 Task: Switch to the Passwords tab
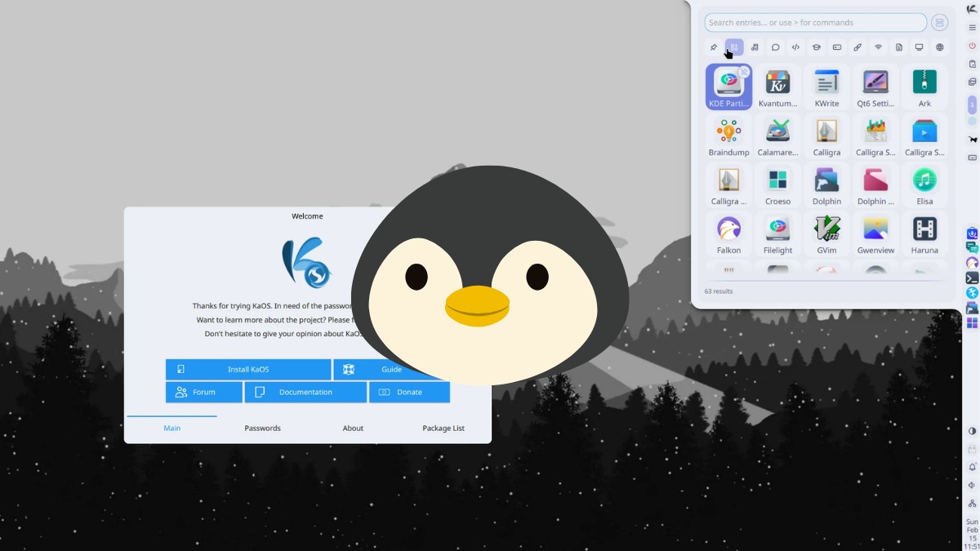[262, 428]
